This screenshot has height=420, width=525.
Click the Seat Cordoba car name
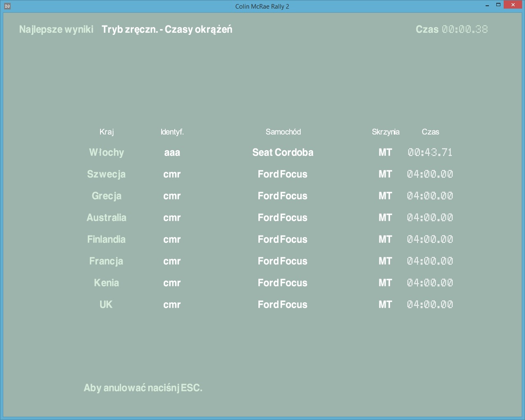[x=283, y=153]
